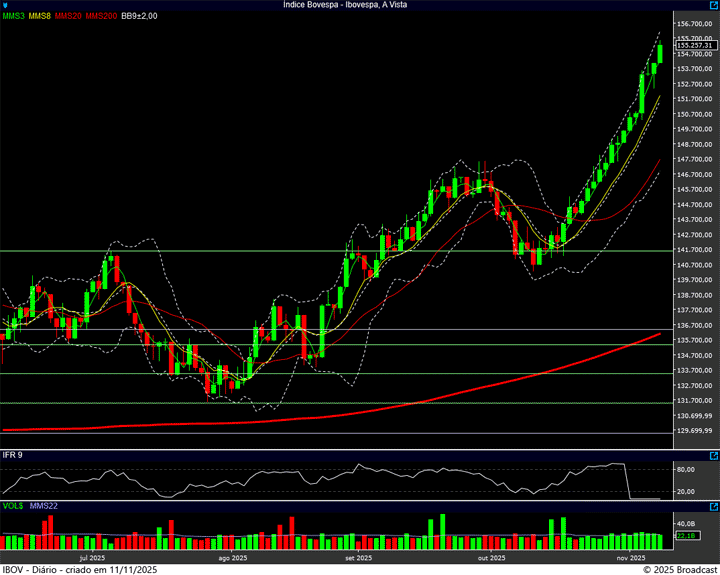This screenshot has height=575, width=720.
Task: Click the pop-out window icon in the top-right corner
Action: click(x=713, y=5)
